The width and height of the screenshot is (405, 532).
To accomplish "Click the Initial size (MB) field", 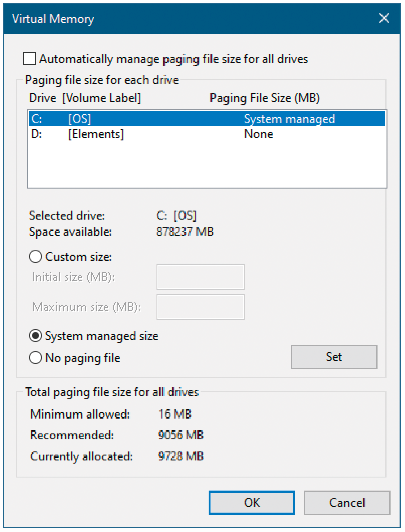I will (x=200, y=277).
